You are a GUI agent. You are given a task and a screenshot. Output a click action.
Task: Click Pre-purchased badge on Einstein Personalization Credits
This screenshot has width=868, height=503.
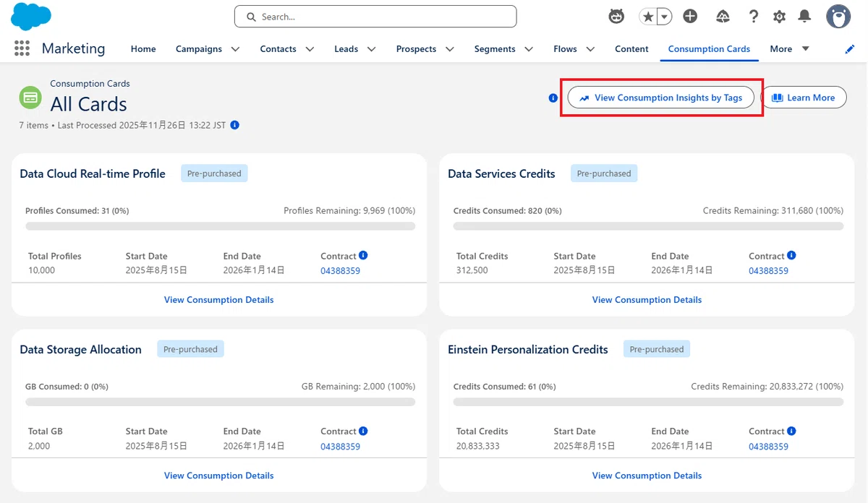(x=657, y=349)
